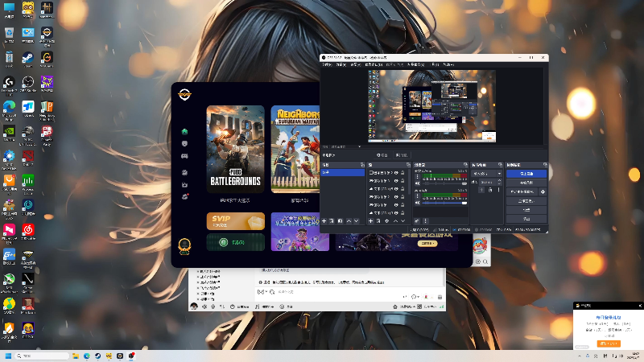Remove the selected scene via trash icon
This screenshot has width=644, height=362.
(x=332, y=220)
